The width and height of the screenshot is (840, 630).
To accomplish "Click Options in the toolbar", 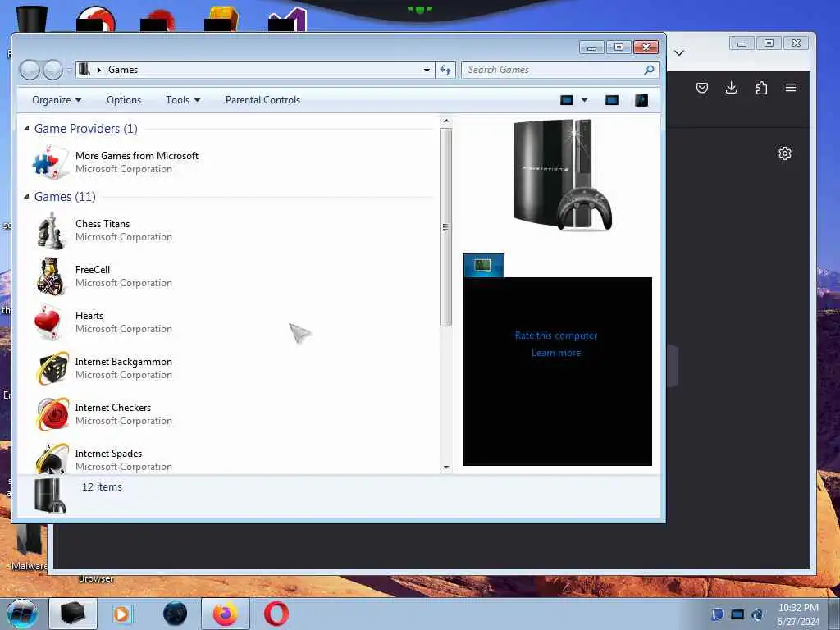I will pos(124,100).
